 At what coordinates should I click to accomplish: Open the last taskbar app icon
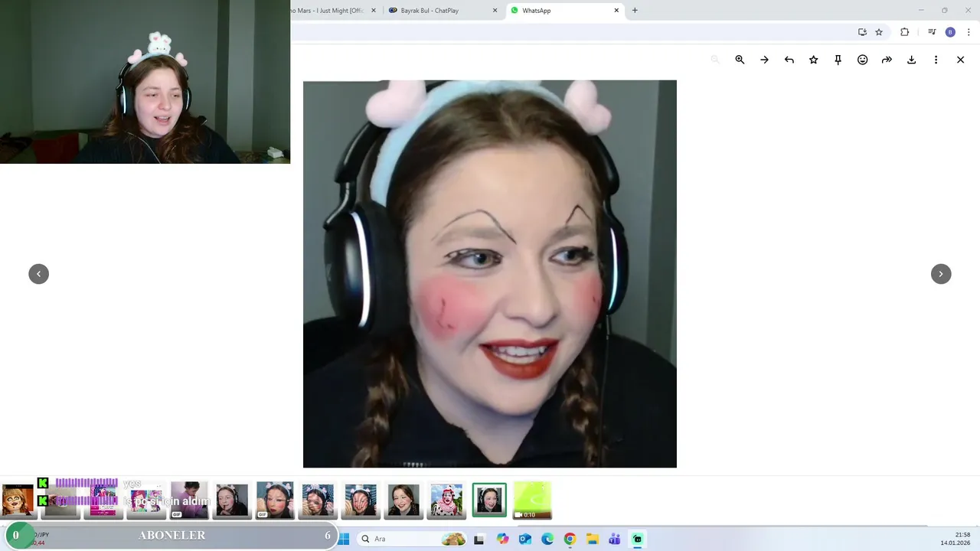tap(637, 539)
